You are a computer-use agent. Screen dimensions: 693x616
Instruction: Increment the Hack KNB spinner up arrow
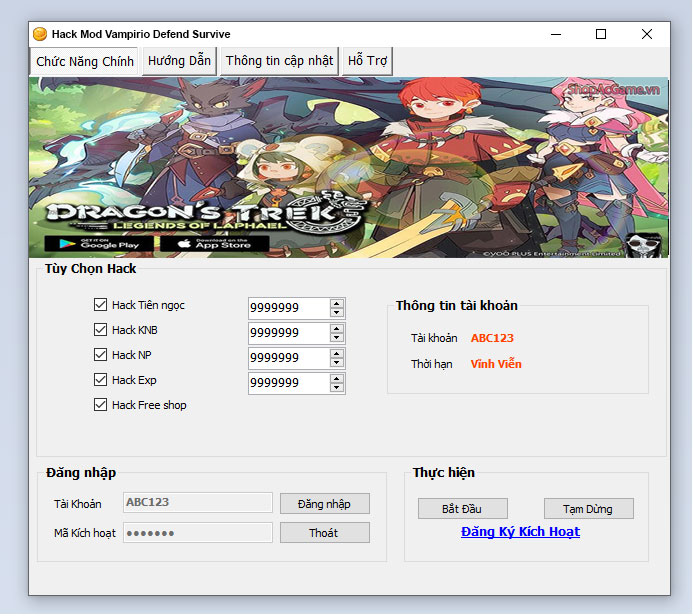click(x=337, y=328)
